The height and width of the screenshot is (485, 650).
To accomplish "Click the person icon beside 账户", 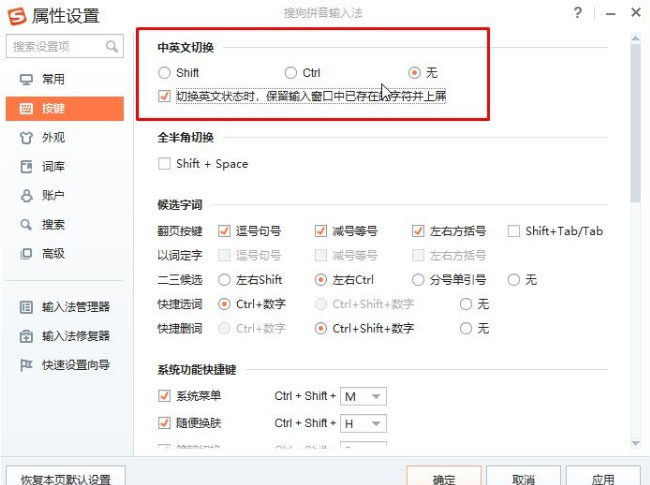I will 26,196.
